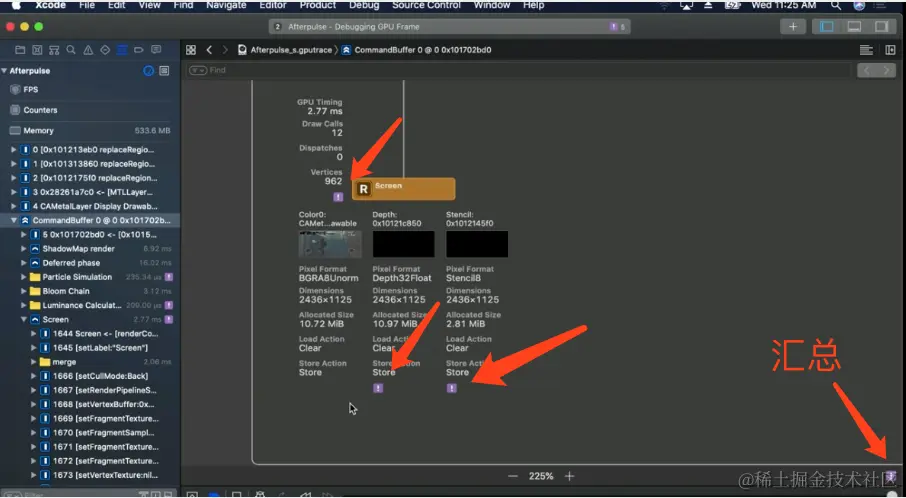Viewport: 906px width, 498px height.
Task: Open the Symbol navigator icon
Action: coord(54,50)
